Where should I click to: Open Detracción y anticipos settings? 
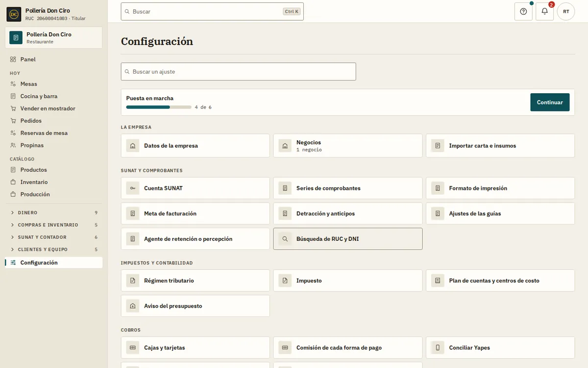348,213
